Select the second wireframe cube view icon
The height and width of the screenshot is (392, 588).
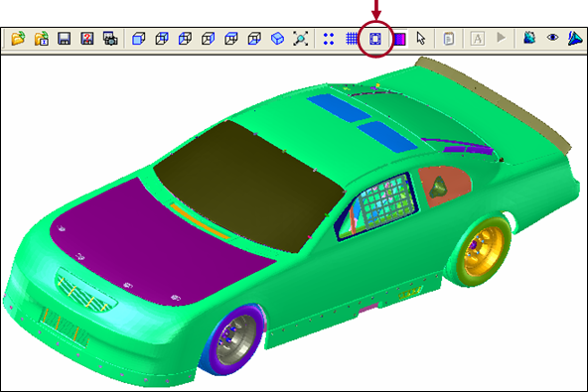(x=162, y=39)
